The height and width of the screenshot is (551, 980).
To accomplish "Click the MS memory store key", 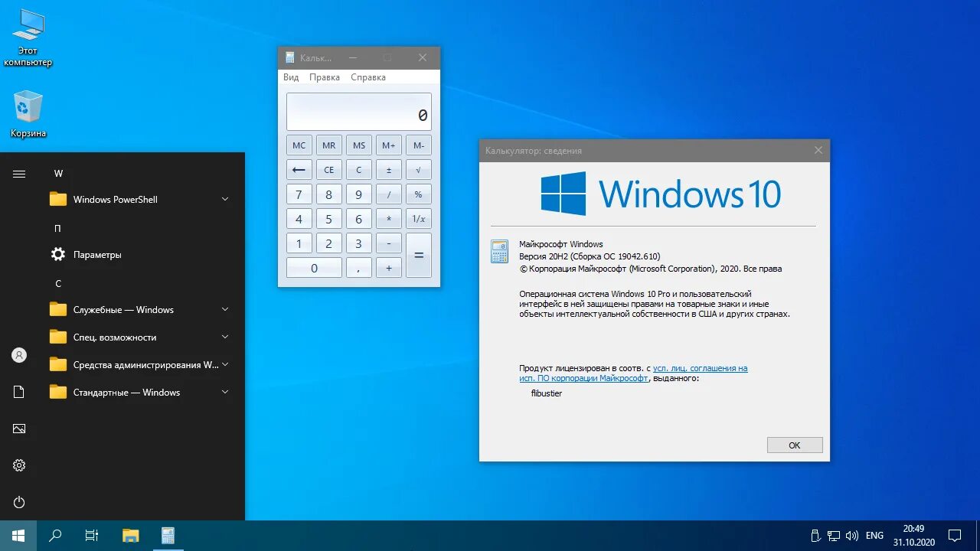I will [358, 145].
